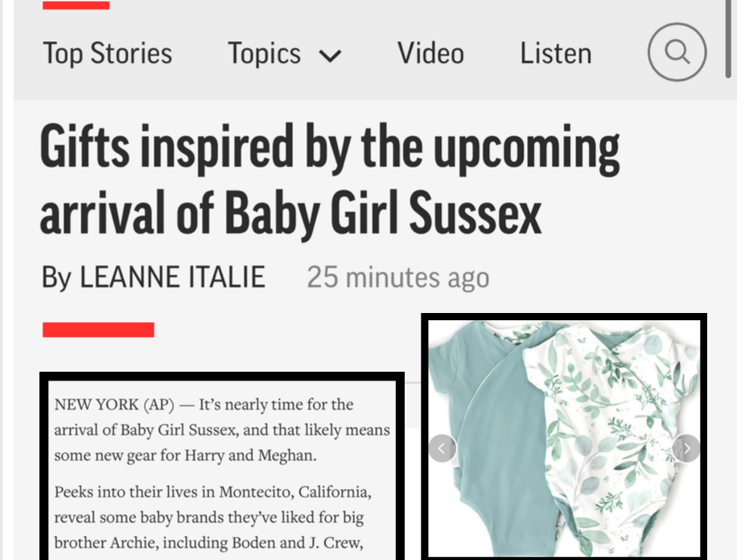Viewport: 745px width, 560px height.
Task: Click the red divider bar above the article
Action: click(x=98, y=328)
